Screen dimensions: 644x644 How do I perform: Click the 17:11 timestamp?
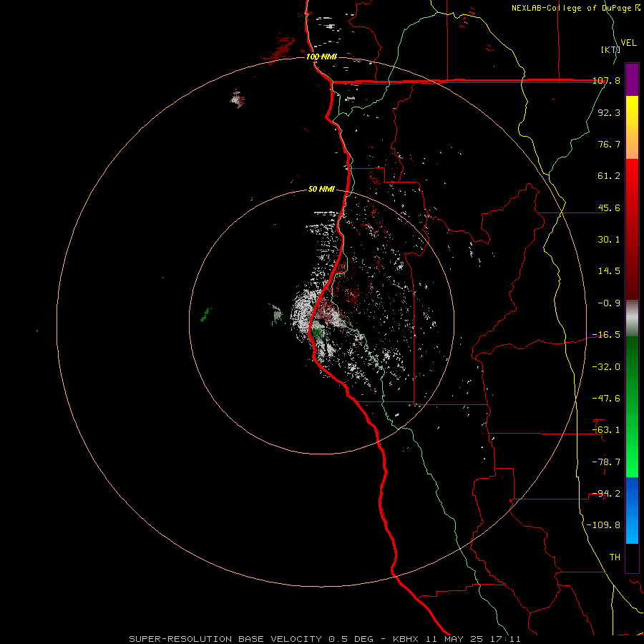tap(507, 639)
